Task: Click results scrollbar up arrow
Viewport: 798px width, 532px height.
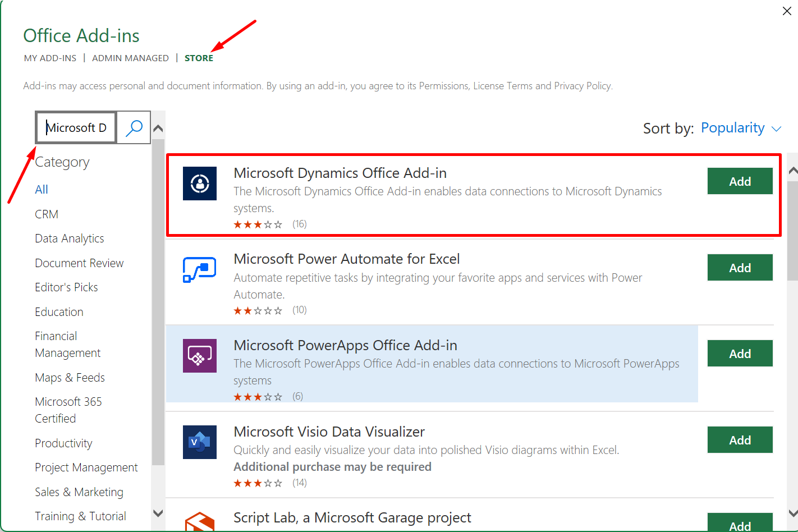Action: [793, 171]
